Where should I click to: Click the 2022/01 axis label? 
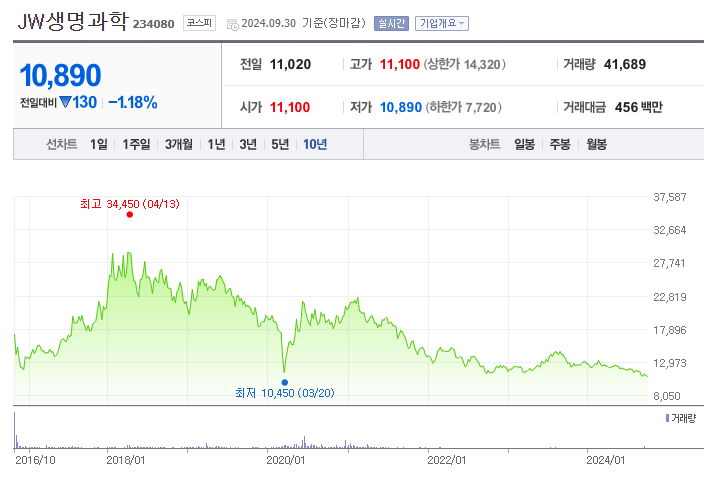(446, 460)
